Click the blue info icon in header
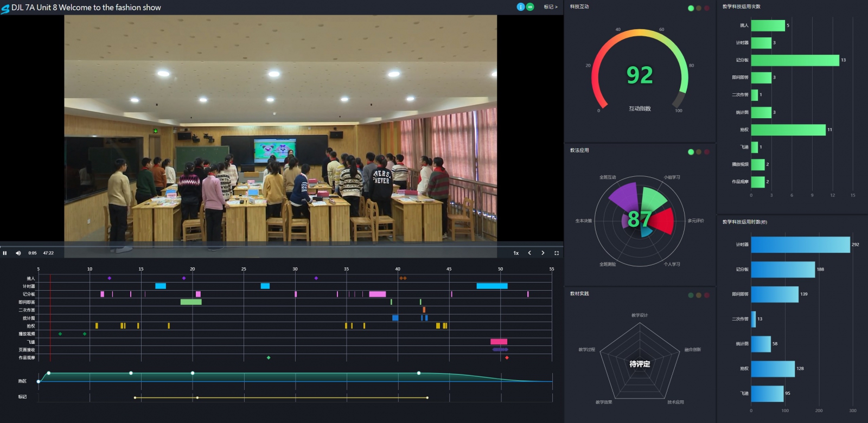The width and height of the screenshot is (868, 423). click(521, 7)
